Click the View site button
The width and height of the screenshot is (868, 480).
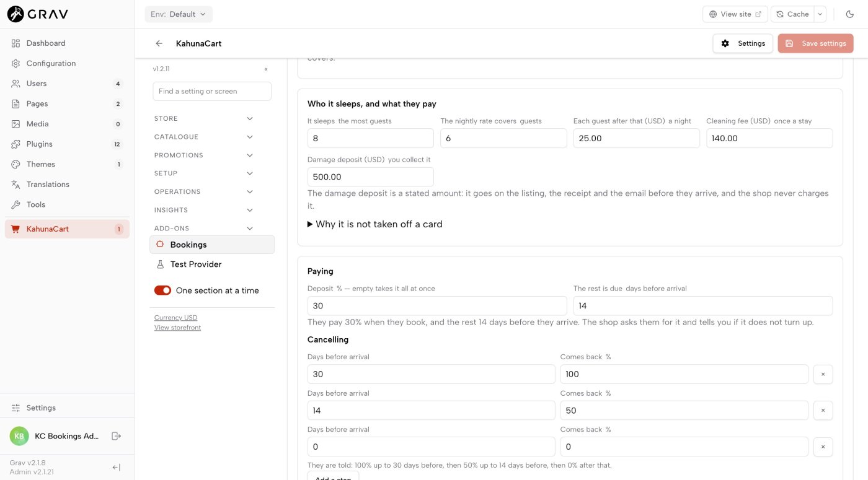(x=735, y=14)
